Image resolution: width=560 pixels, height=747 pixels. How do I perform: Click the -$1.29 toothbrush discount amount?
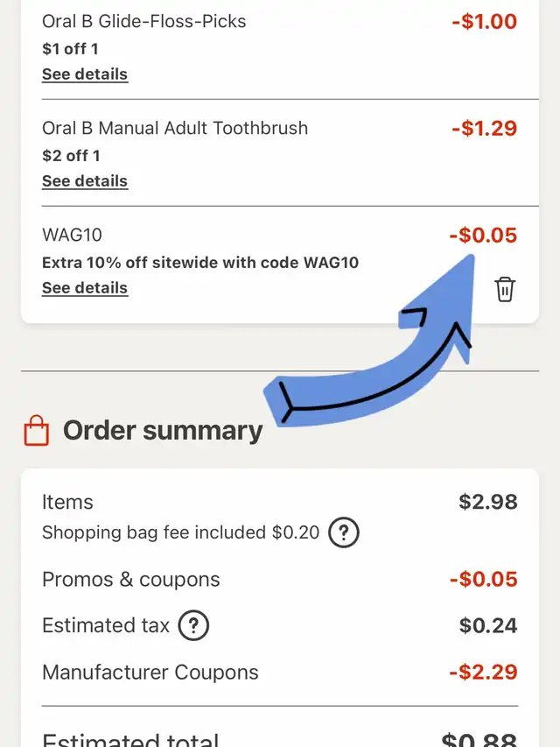pyautogui.click(x=484, y=128)
